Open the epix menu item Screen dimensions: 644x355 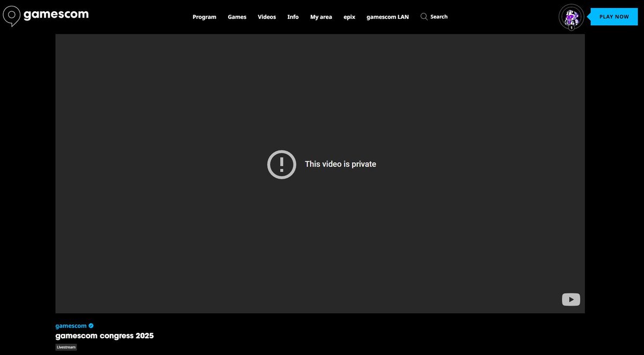(x=349, y=17)
